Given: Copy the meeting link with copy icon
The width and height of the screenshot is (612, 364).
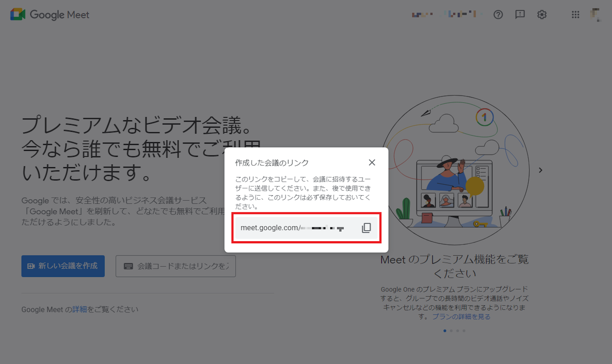Looking at the screenshot, I should pyautogui.click(x=366, y=228).
